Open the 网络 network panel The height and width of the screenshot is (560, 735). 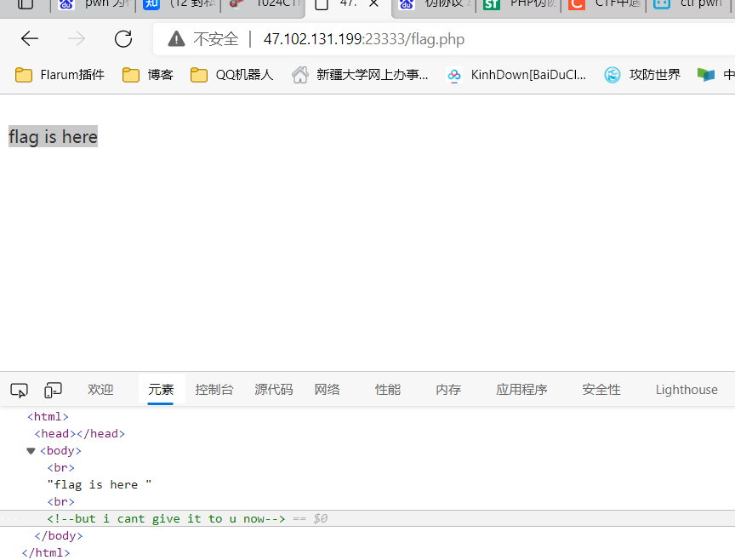click(x=327, y=389)
